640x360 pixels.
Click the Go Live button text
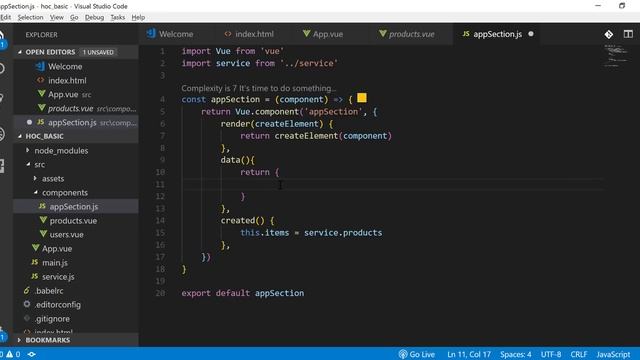click(422, 354)
